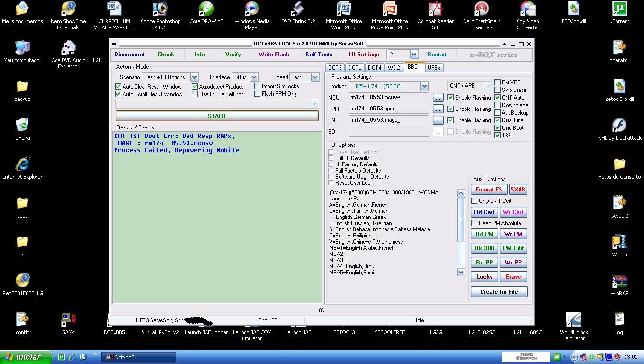Open the setool2 desktop icon

(x=619, y=207)
